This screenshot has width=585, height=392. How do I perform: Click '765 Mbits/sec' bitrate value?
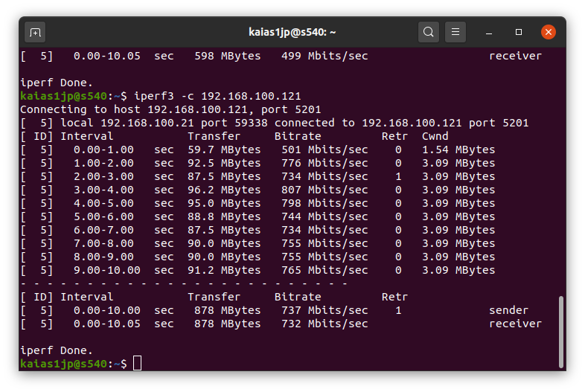point(325,270)
